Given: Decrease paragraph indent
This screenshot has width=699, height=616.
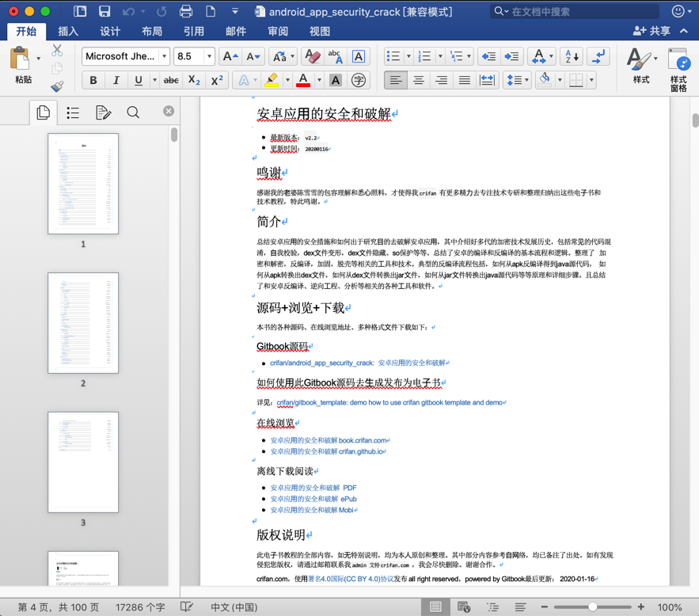Looking at the screenshot, I should [489, 56].
